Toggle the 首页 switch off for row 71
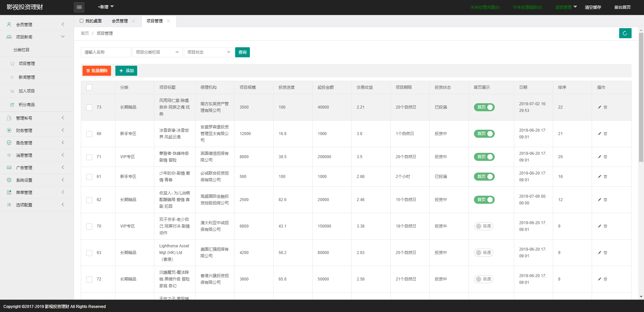644x312 pixels. click(484, 157)
